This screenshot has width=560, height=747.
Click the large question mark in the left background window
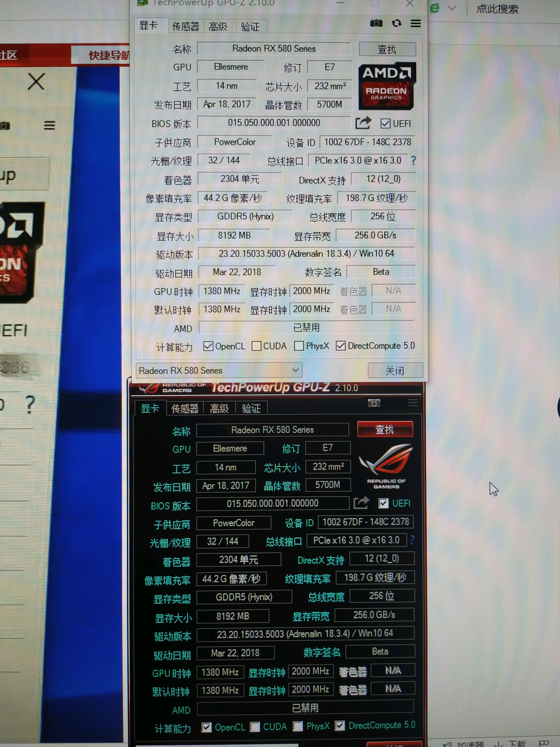[30, 404]
